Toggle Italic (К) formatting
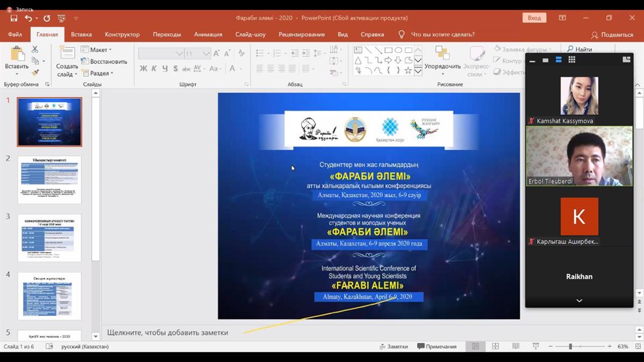 [x=154, y=69]
